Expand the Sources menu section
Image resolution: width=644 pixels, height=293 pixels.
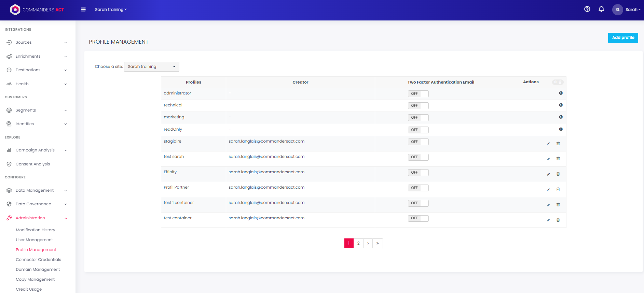[37, 42]
